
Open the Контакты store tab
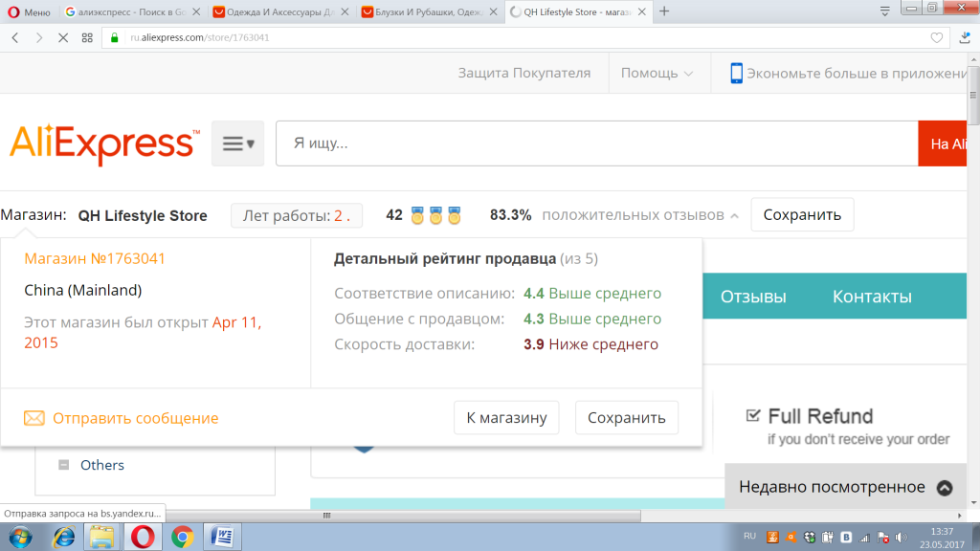[870, 297]
